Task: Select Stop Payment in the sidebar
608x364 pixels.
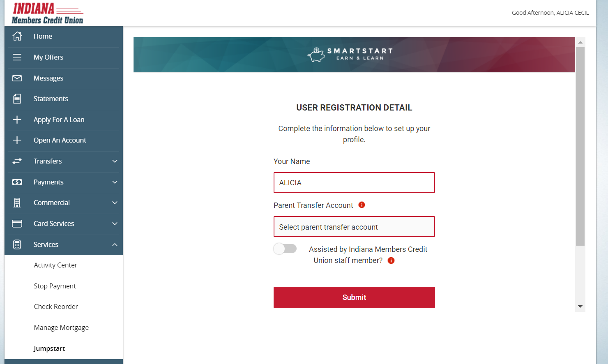Action: click(x=55, y=286)
